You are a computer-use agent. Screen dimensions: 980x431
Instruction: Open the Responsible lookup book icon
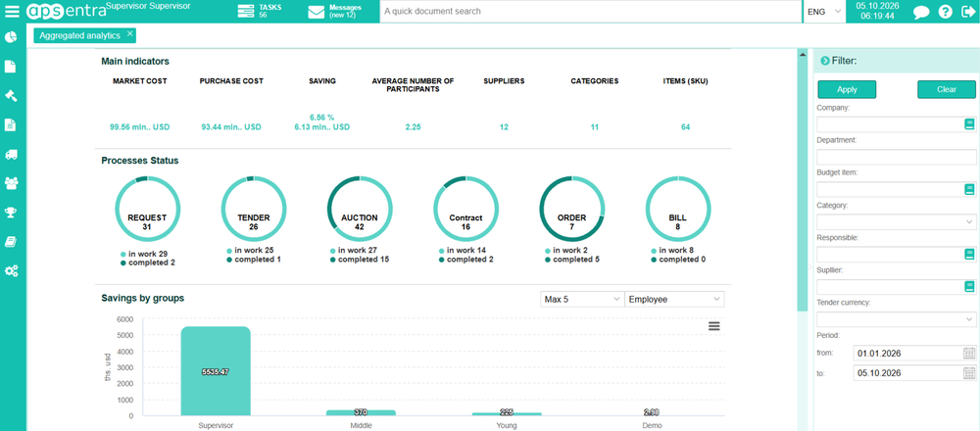[x=969, y=255]
